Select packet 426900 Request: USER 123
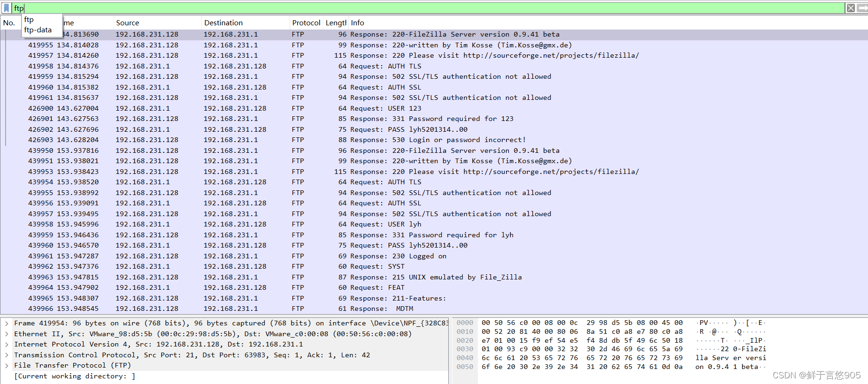Image resolution: width=868 pixels, height=384 pixels. click(x=434, y=108)
